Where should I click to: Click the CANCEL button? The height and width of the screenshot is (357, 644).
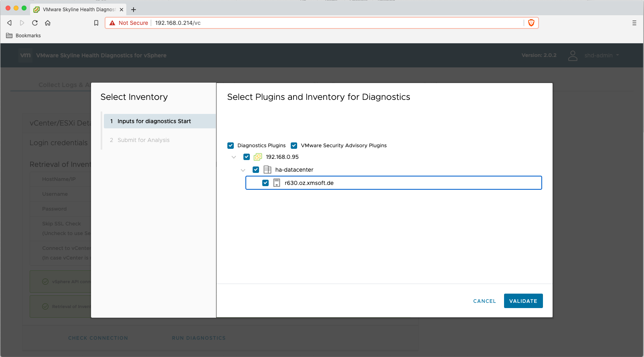[484, 301]
